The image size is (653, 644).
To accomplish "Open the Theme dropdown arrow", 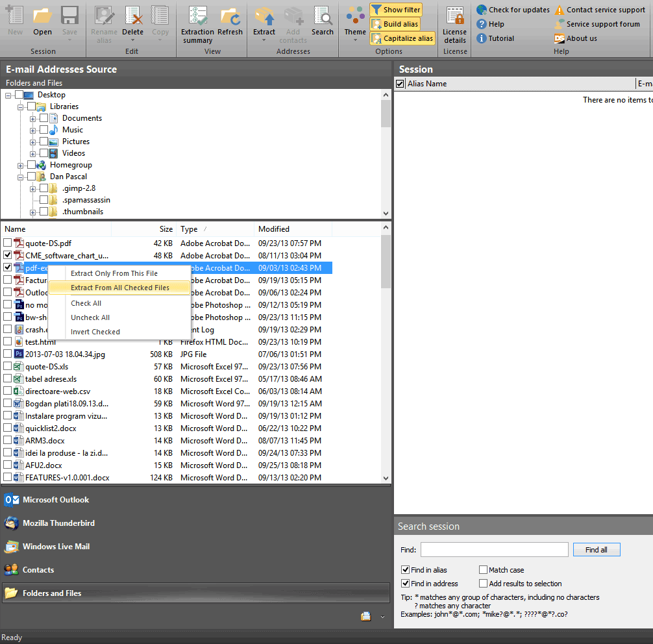I will coord(355,40).
